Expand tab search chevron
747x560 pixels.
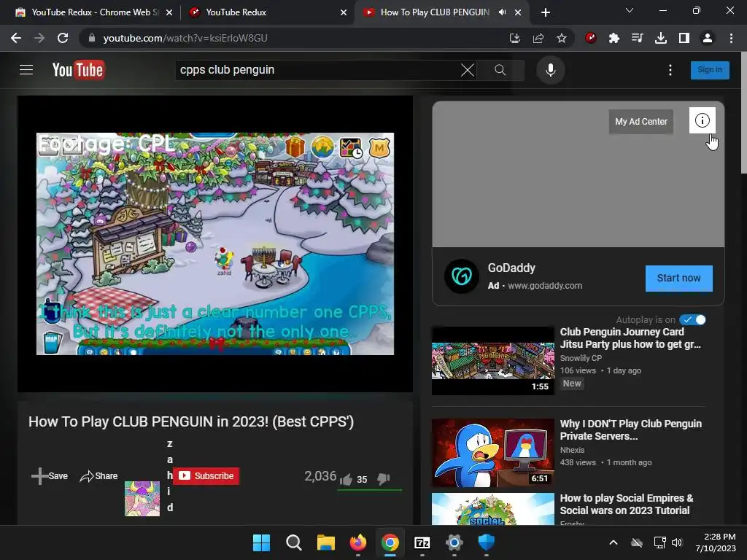click(x=630, y=10)
